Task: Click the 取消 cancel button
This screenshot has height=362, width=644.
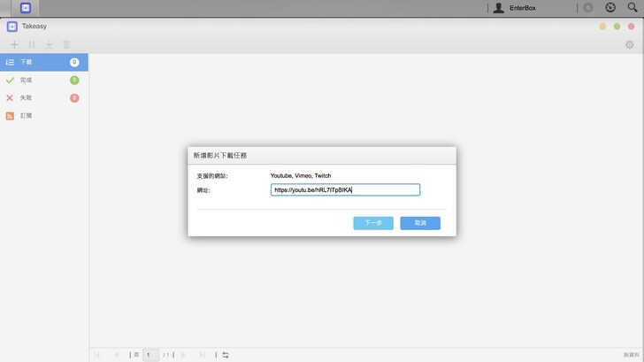Action: tap(420, 223)
